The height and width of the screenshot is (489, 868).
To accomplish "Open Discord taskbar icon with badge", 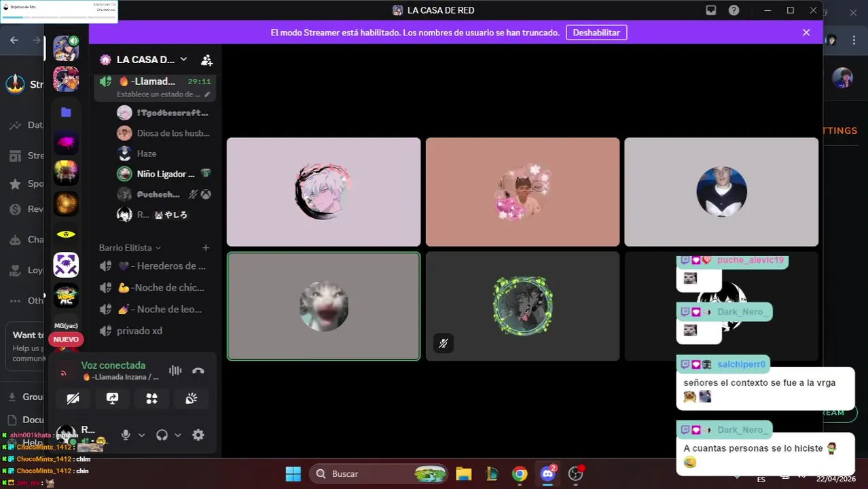I will [548, 473].
